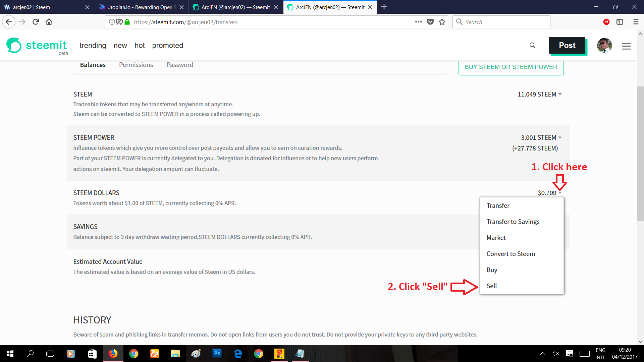Select Sell from the dropdown menu
Screen dimensions: 644x362
click(x=492, y=286)
